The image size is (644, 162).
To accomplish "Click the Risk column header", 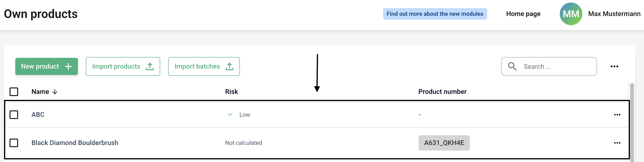I will [231, 92].
